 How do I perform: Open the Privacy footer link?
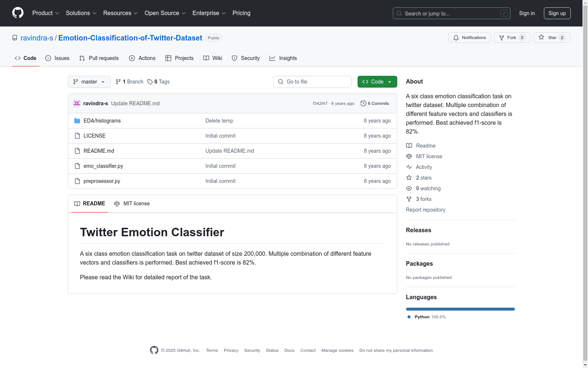click(x=231, y=350)
